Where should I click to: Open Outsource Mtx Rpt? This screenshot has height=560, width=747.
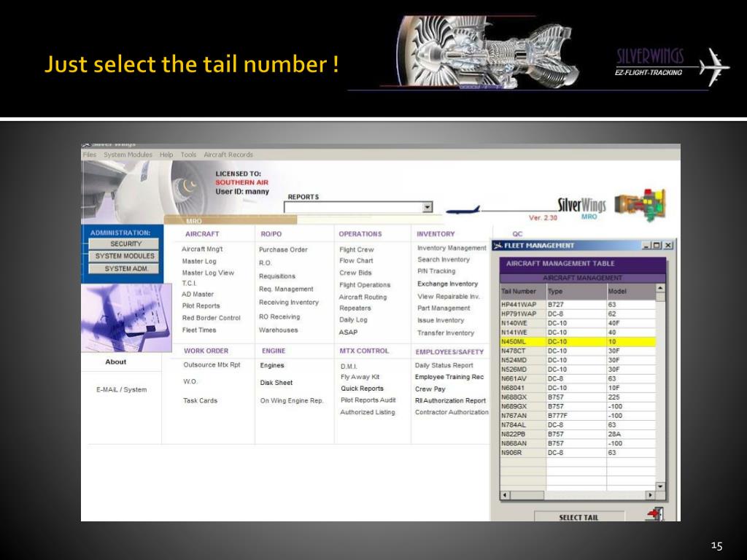click(212, 365)
